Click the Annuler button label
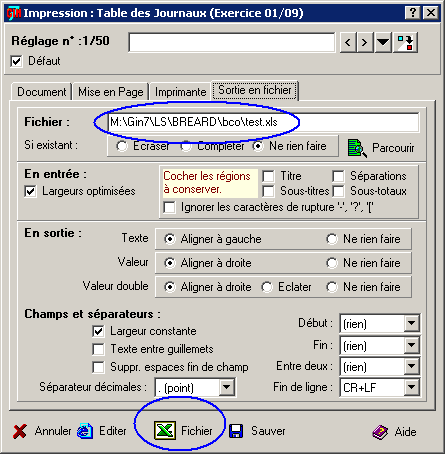 click(x=53, y=431)
